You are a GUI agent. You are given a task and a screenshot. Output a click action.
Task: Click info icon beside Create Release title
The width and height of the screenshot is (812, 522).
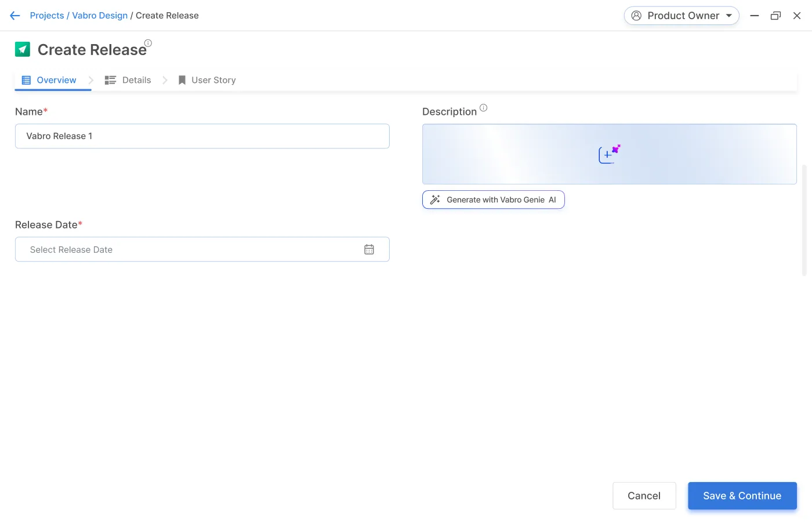(x=148, y=43)
